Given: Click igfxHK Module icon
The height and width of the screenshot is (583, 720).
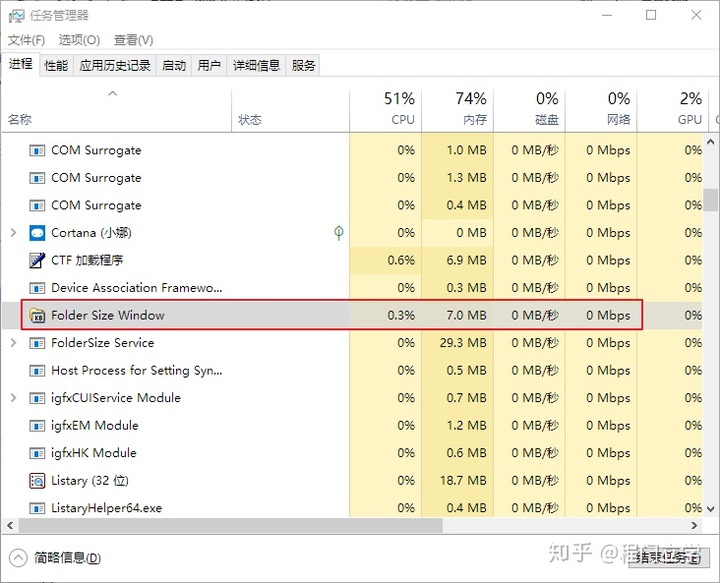Looking at the screenshot, I should click(37, 453).
